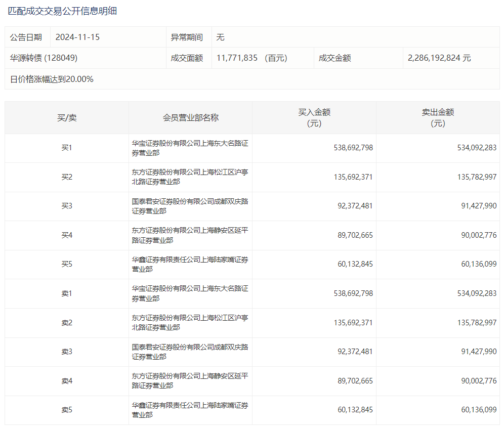
Task: Open 国泰君安证券 branch name in 买3 row
Action: click(x=190, y=206)
